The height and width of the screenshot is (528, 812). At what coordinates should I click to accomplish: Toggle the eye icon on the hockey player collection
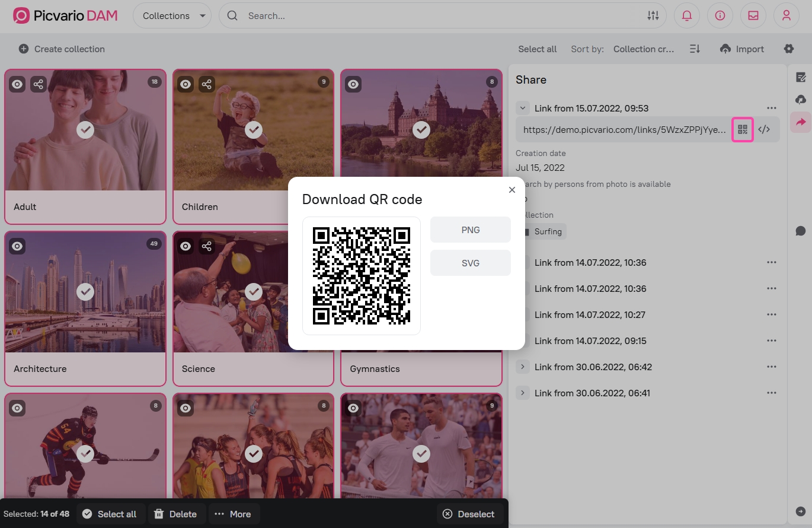point(18,408)
